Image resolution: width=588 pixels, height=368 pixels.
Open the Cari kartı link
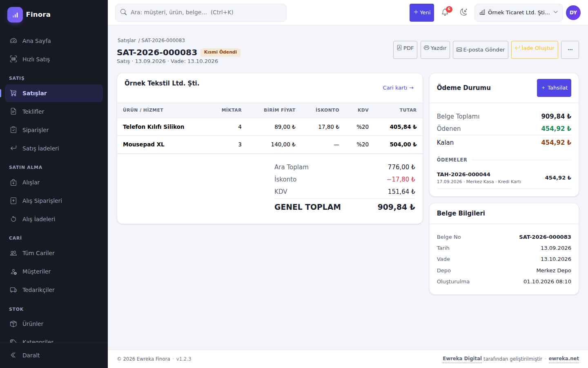point(398,88)
